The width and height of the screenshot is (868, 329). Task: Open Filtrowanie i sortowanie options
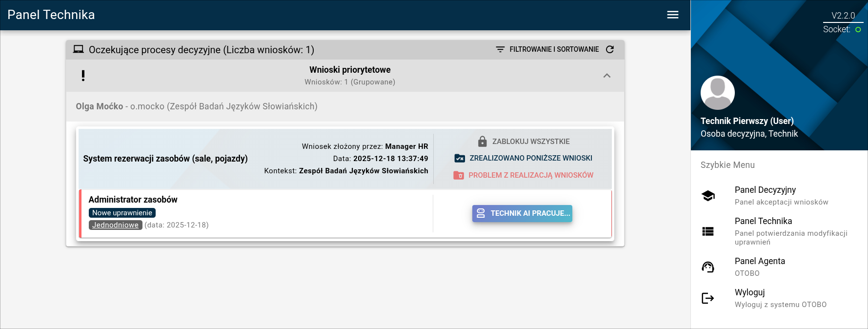pyautogui.click(x=547, y=49)
